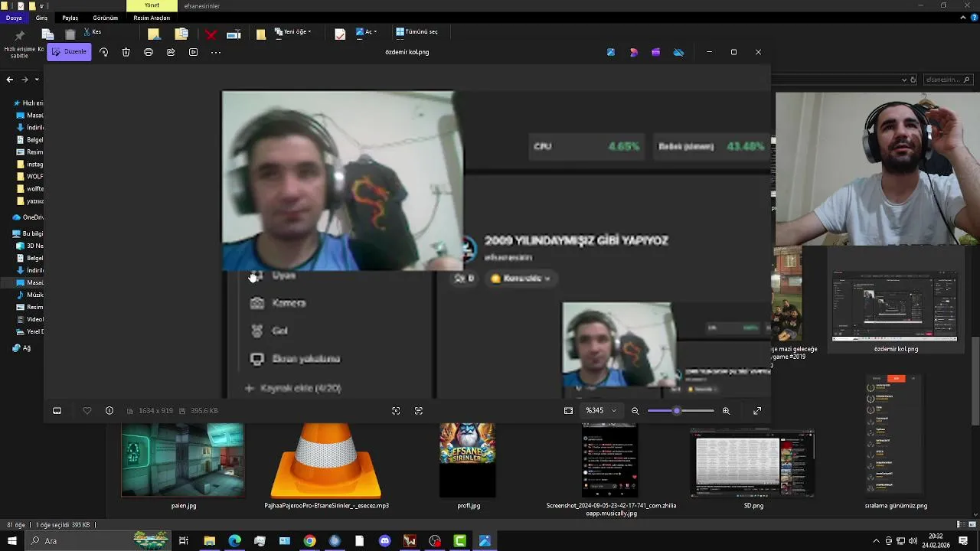Click the Explorer back arrow

pos(9,80)
